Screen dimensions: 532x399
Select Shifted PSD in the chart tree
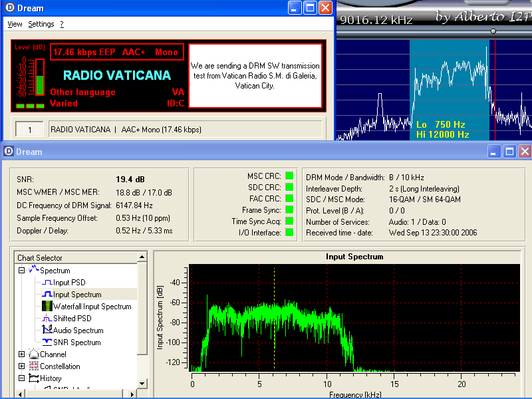tap(72, 319)
